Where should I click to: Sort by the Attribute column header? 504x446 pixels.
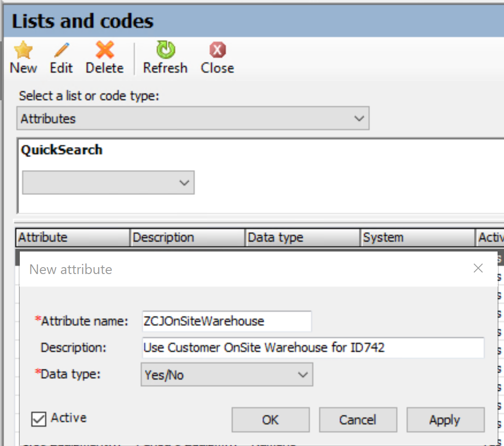[73, 238]
